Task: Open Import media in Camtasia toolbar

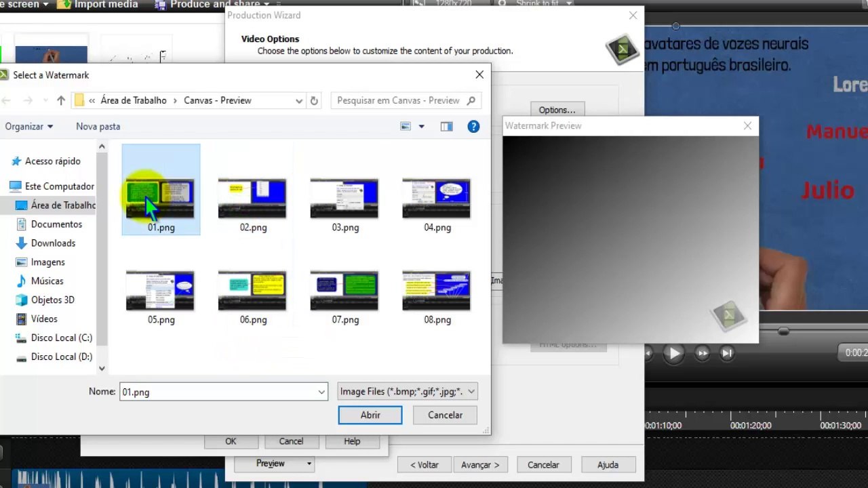Action: click(x=98, y=5)
